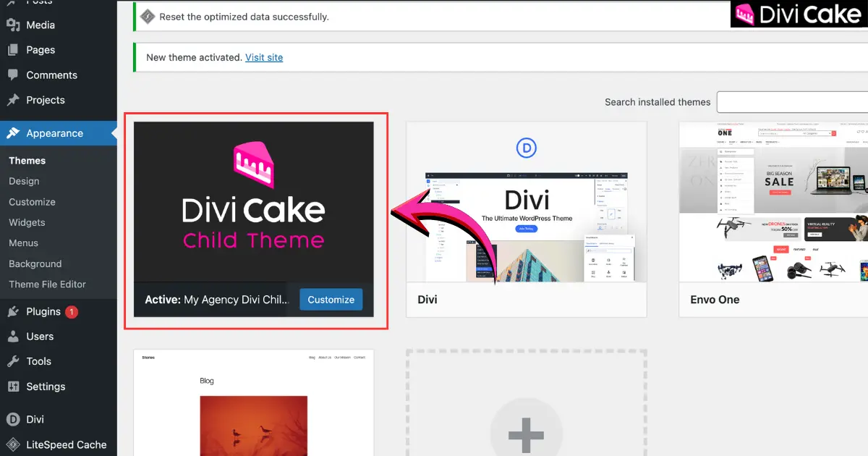Screen dimensions: 868x456
Task: Click the Plugins plug icon
Action: point(13,312)
